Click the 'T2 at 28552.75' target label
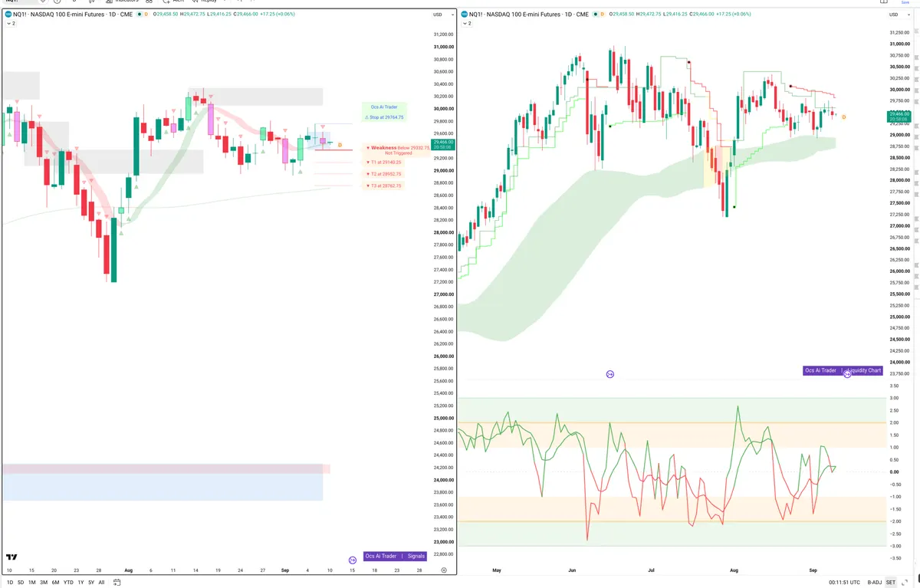The image size is (920, 588). 383,174
